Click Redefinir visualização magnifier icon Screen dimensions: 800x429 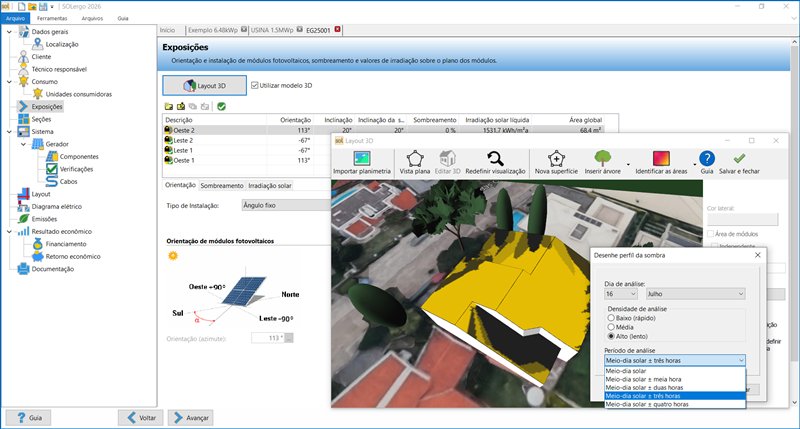(494, 158)
